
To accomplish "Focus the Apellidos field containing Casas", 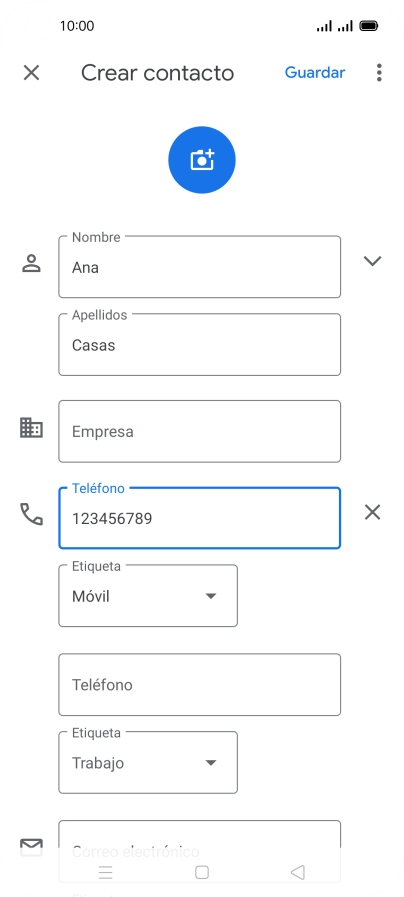I will tap(200, 344).
